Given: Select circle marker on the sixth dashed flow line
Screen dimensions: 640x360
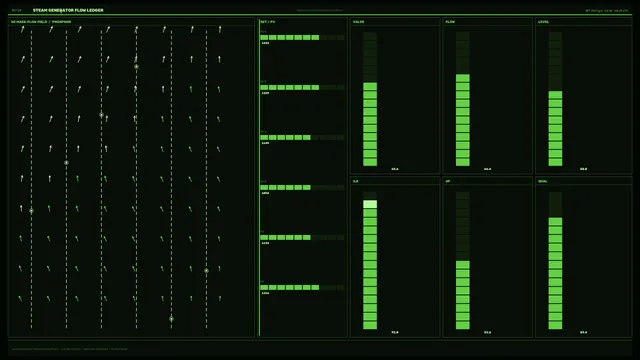Looking at the screenshot, I should pyautogui.click(x=207, y=271).
